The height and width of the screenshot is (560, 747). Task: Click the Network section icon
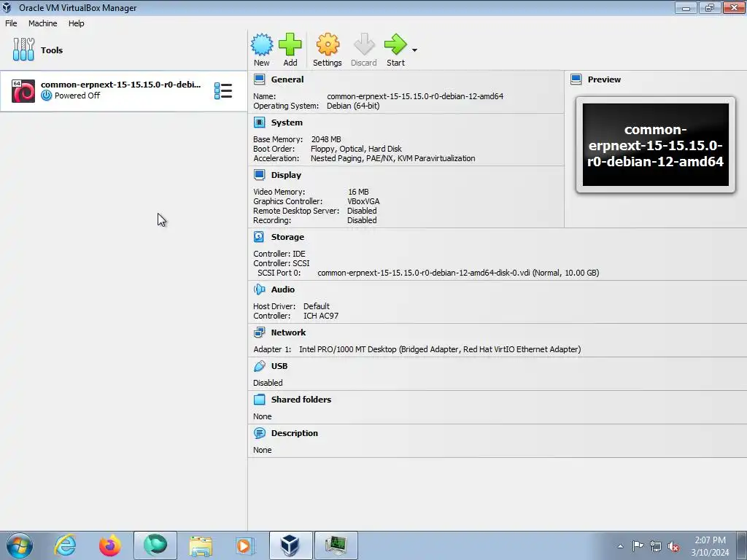[259, 332]
